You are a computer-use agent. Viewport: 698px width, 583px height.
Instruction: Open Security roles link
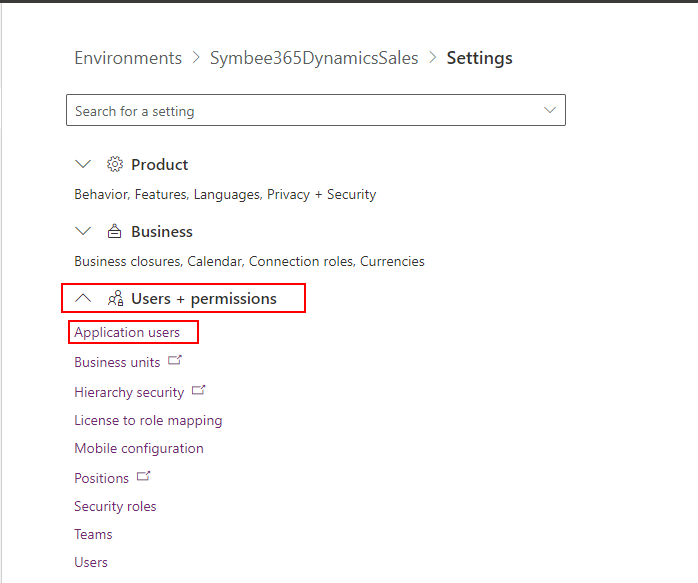pyautogui.click(x=115, y=506)
